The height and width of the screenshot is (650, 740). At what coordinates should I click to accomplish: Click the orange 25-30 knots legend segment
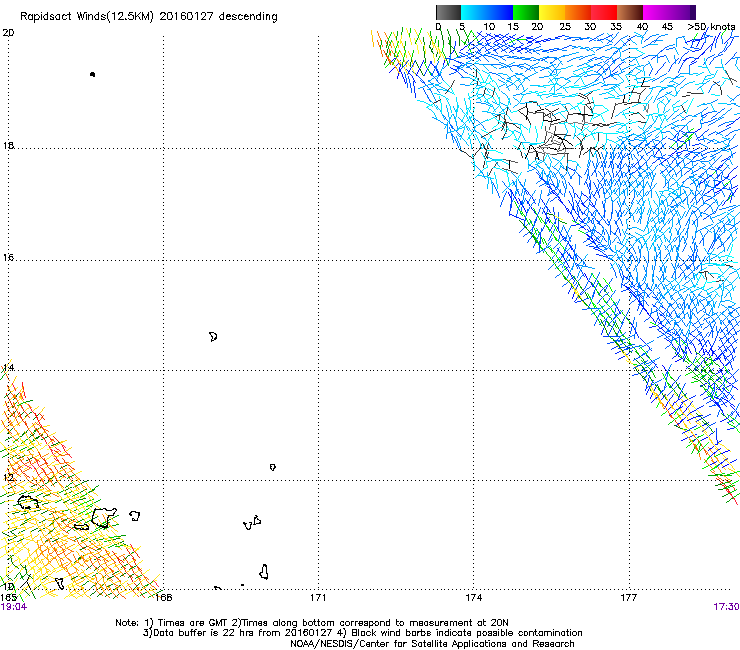[578, 12]
